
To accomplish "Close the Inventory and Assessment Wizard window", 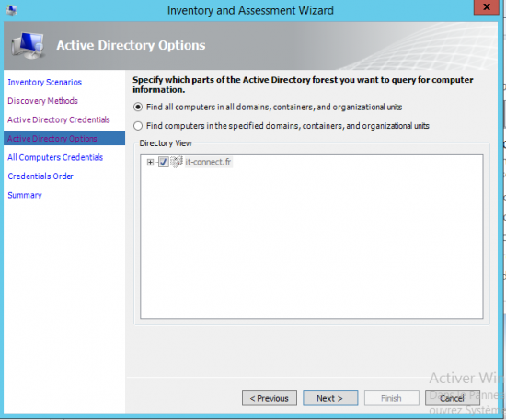I will click(x=486, y=7).
